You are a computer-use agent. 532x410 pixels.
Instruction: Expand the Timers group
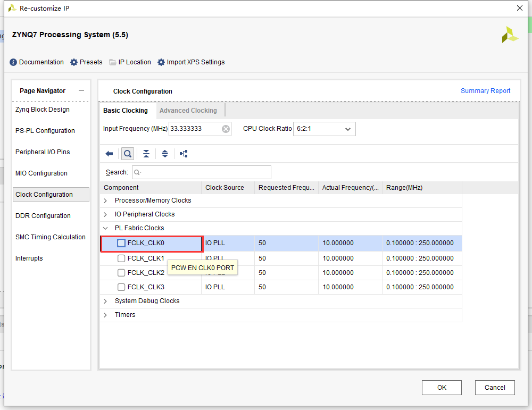coord(105,315)
